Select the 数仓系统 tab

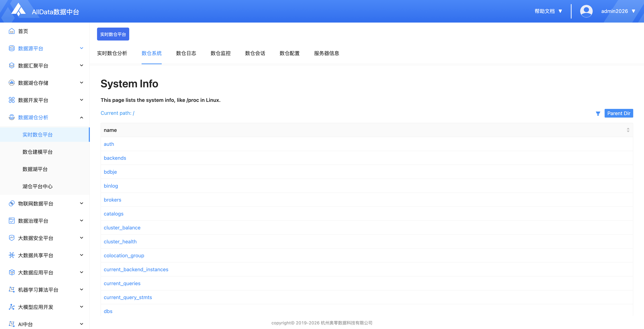152,53
